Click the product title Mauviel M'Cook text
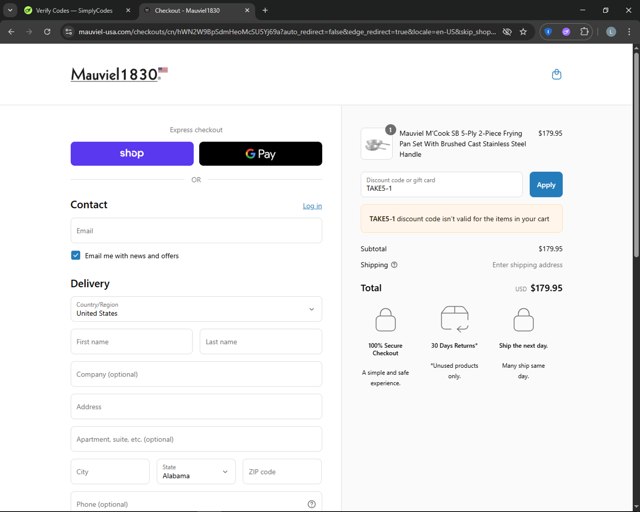 (x=462, y=144)
